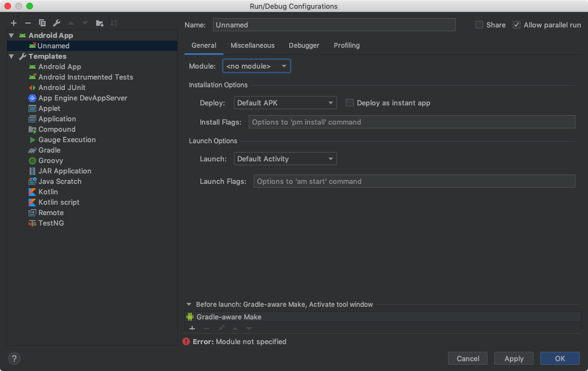Remove the selected configuration
Screen dimensions: 588x371
coord(27,23)
